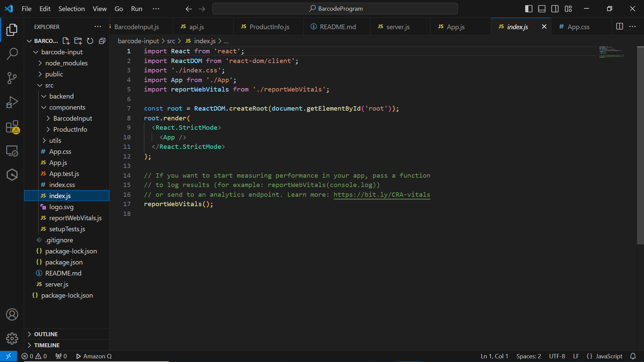Click the editor vertical scrollbar
This screenshot has height=362, width=644.
click(x=640, y=145)
